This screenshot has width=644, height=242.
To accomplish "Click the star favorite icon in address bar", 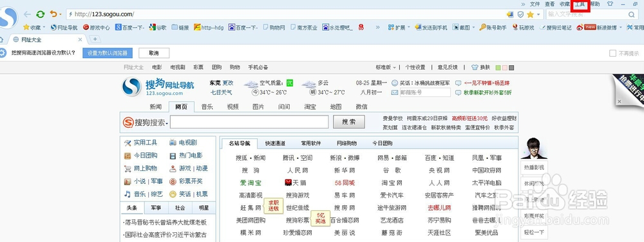I will pyautogui.click(x=530, y=14).
